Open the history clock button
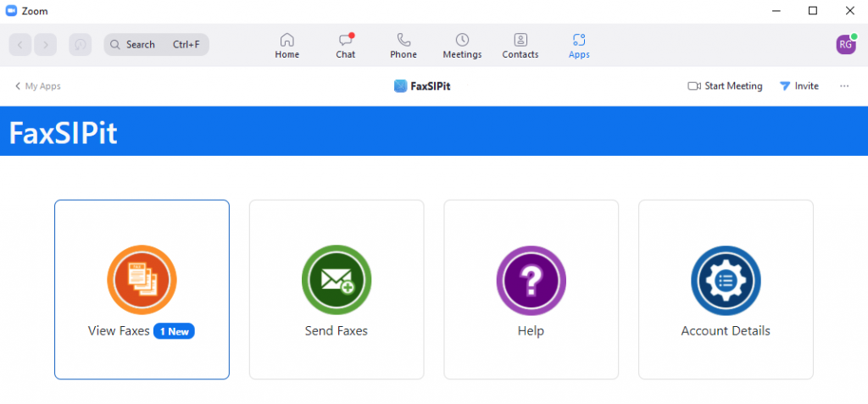The height and width of the screenshot is (404, 868). [x=81, y=45]
